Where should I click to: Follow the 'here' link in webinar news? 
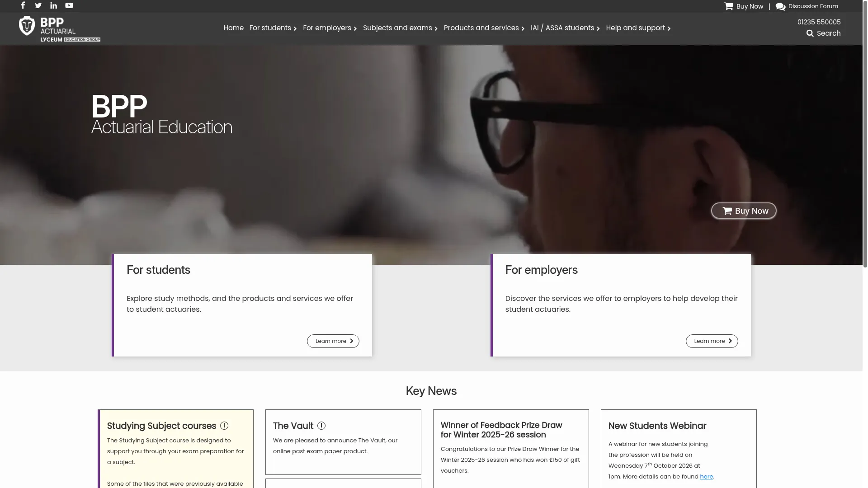tap(706, 477)
